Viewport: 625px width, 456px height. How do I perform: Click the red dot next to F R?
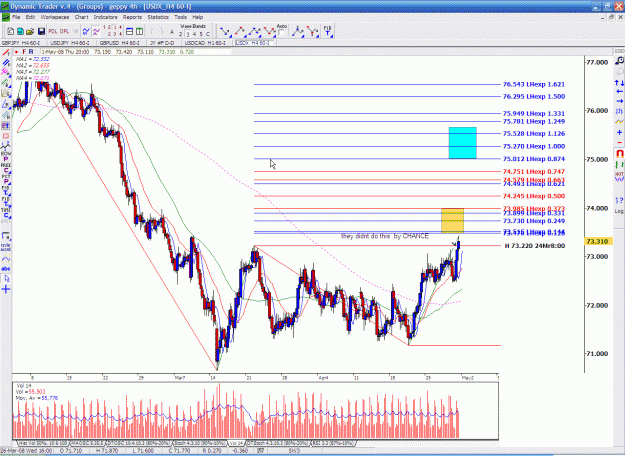pos(16,52)
